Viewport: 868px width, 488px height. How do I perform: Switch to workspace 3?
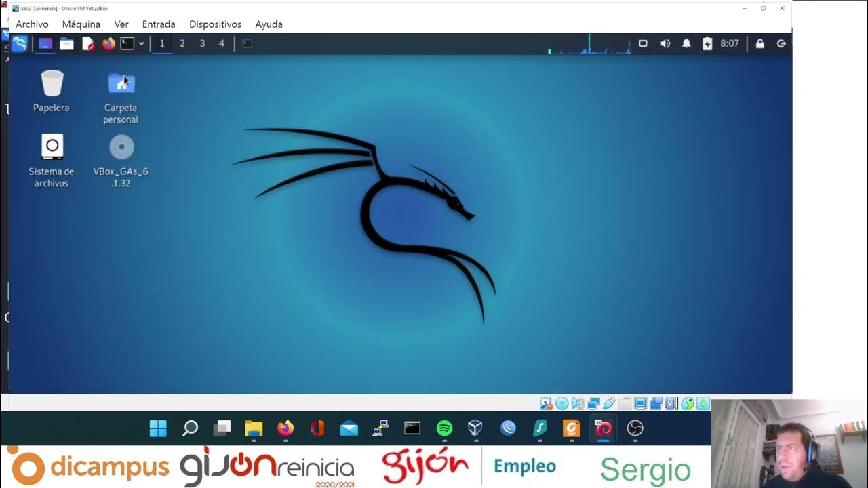(202, 43)
